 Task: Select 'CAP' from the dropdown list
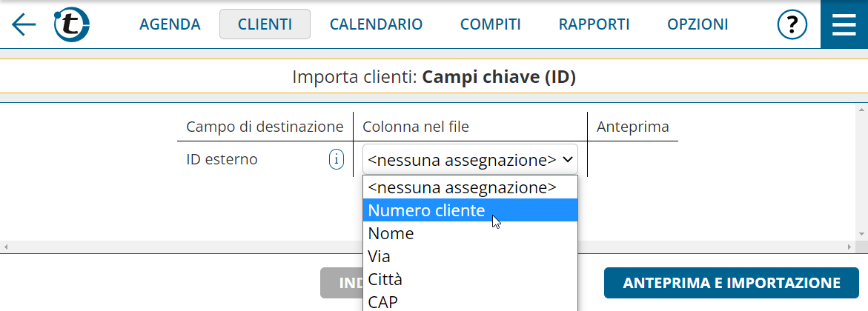click(470, 301)
